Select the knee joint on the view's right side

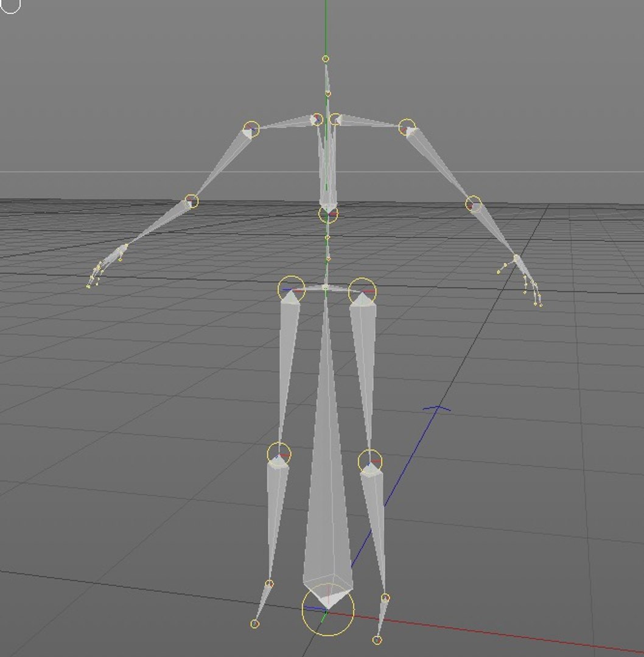point(370,461)
